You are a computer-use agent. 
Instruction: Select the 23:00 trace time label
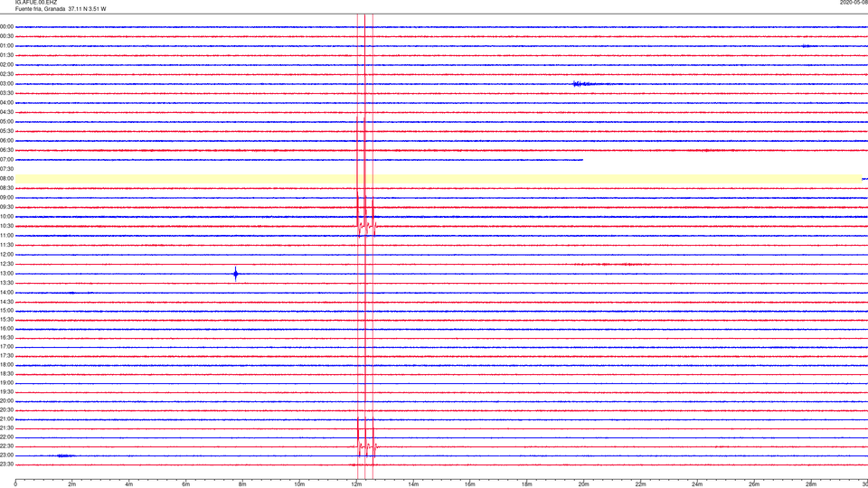coord(6,455)
